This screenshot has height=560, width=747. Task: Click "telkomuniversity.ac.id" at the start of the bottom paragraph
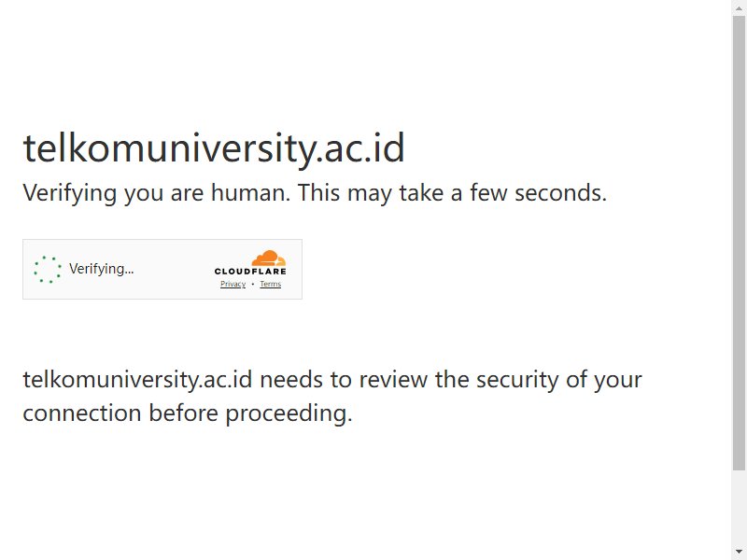tap(137, 380)
